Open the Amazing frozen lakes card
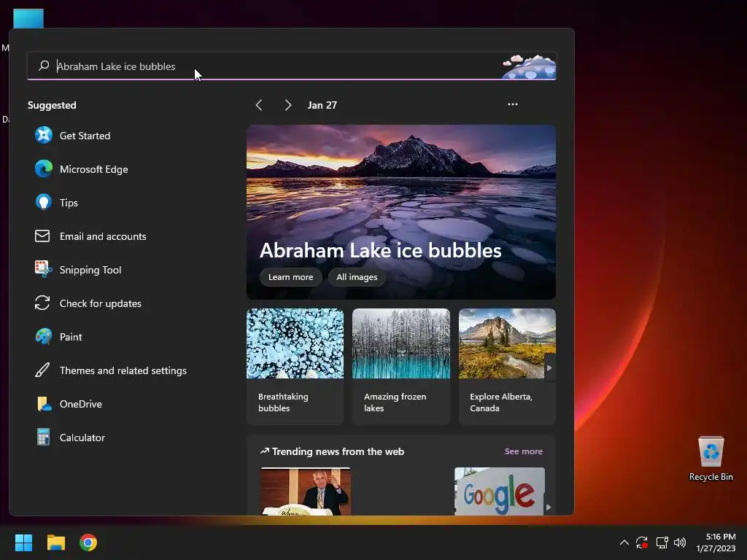Image resolution: width=747 pixels, height=560 pixels. point(401,366)
